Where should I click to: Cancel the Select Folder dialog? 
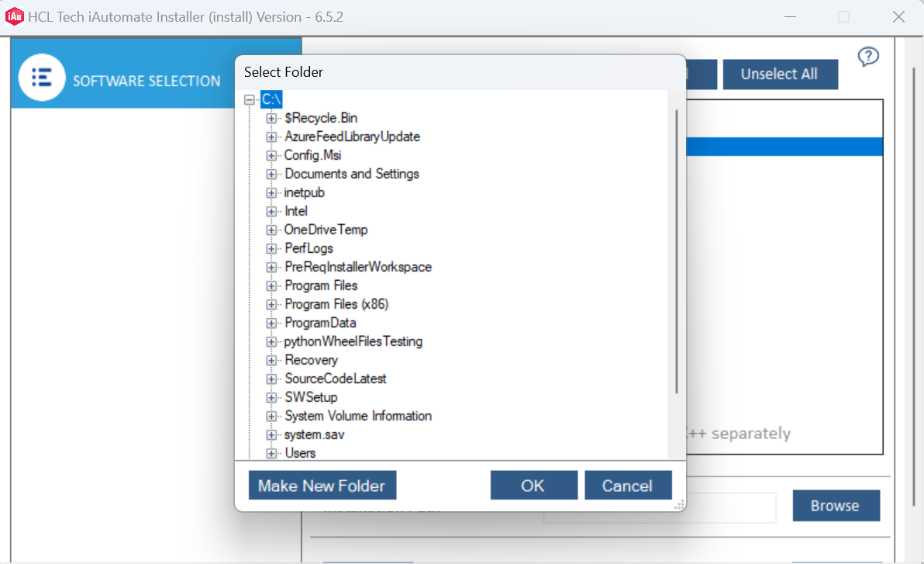(628, 485)
